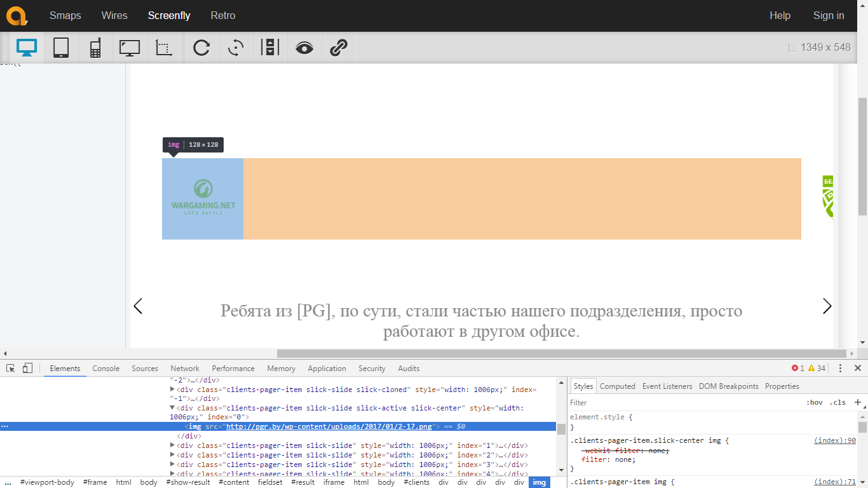Viewport: 868px width, 488px height.
Task: Expand the div node with index="1"
Action: click(x=172, y=445)
